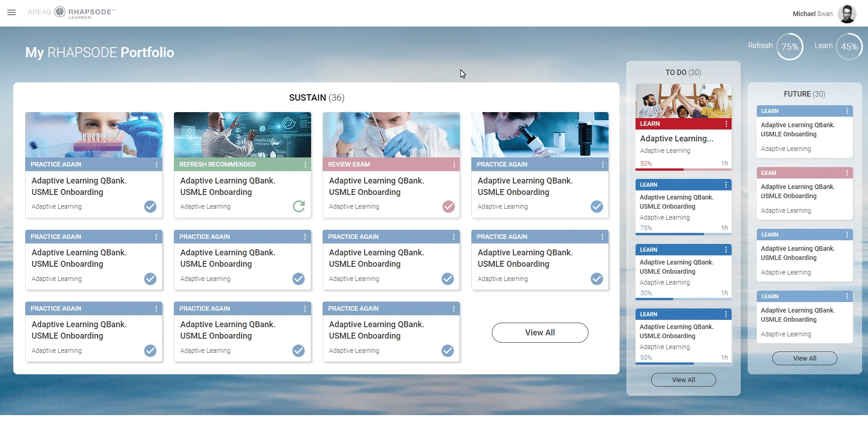868x421 pixels.
Task: Open Michael Swan's profile avatar
Action: coord(847,14)
